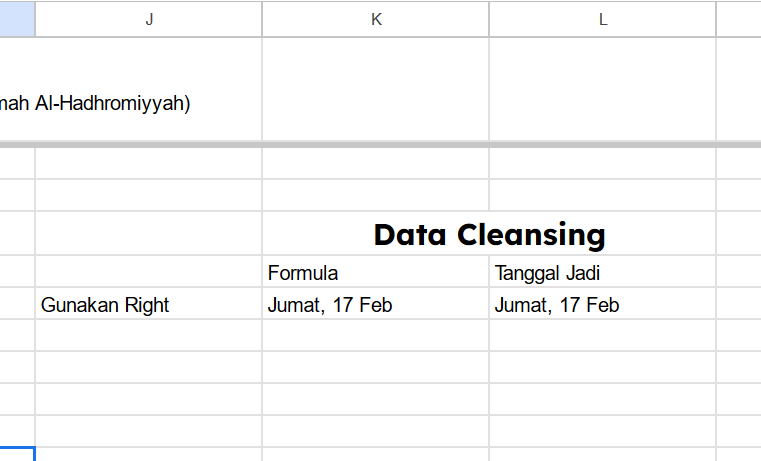This screenshot has width=761, height=461.
Task: Select the Formula header cell
Action: (376, 272)
